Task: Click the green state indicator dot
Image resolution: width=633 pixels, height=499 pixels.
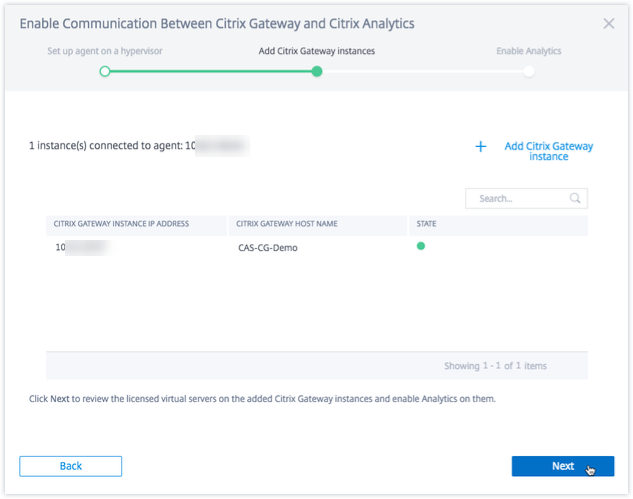Action: (x=421, y=245)
